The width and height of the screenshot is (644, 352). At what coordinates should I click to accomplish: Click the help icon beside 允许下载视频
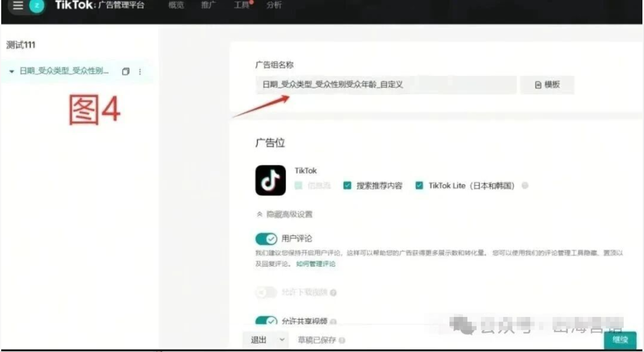click(333, 293)
